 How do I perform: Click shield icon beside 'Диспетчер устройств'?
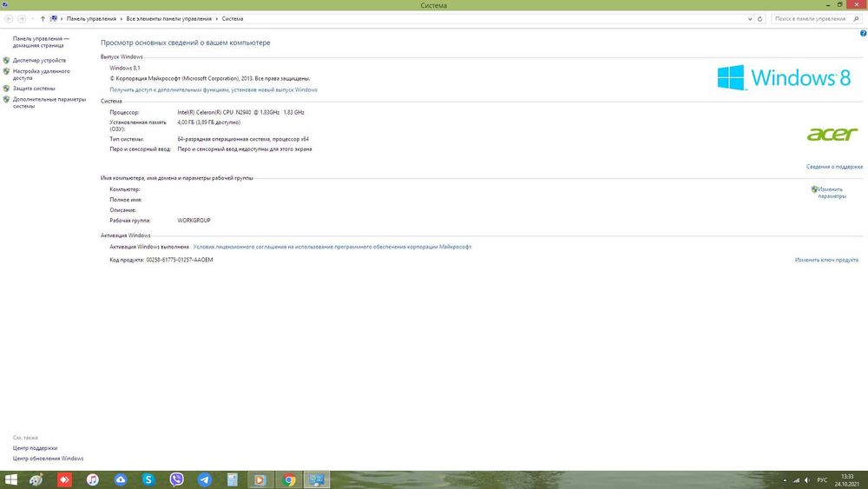coord(6,60)
